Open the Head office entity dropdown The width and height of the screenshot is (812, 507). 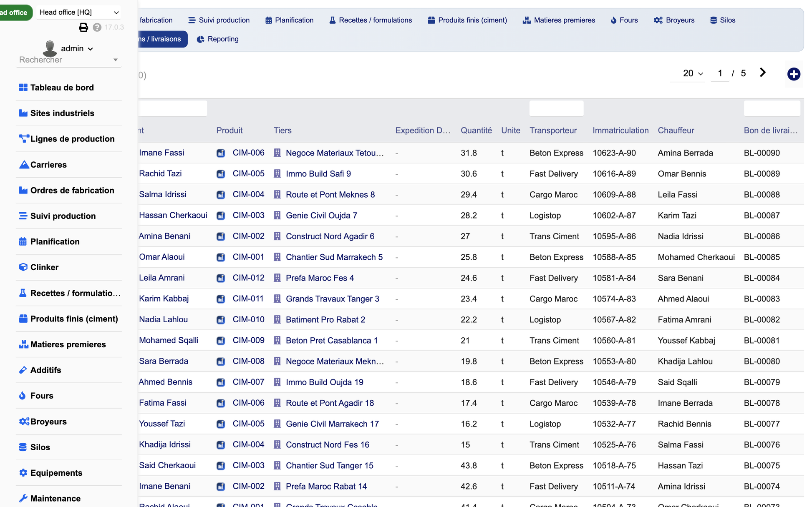(x=78, y=12)
